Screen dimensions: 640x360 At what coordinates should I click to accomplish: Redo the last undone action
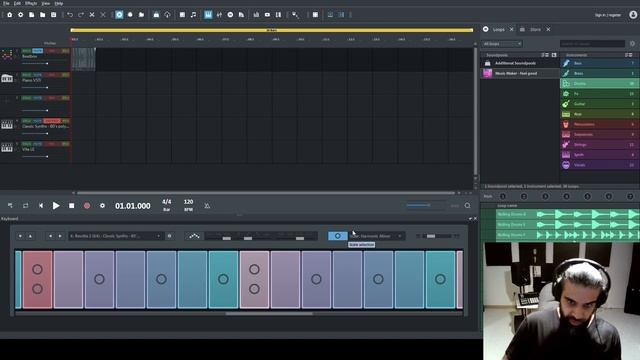click(x=81, y=15)
